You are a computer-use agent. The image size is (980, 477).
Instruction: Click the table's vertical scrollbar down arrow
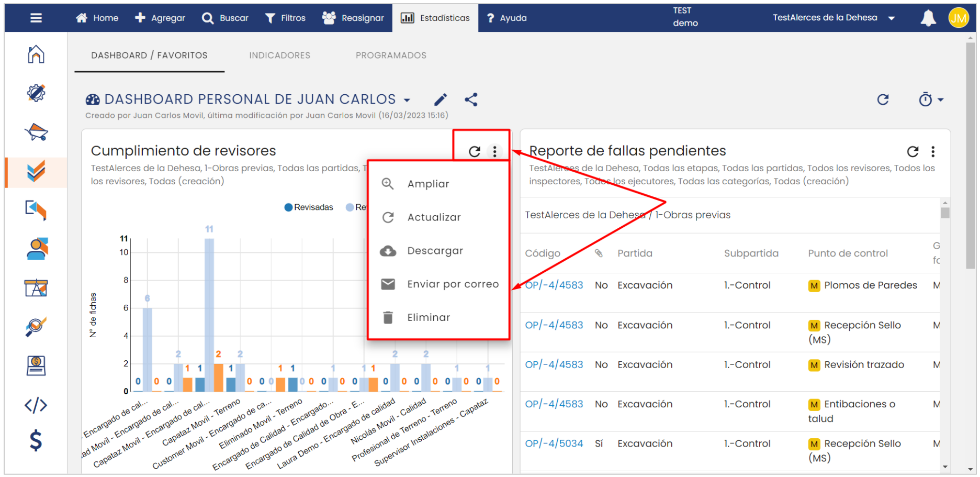944,467
